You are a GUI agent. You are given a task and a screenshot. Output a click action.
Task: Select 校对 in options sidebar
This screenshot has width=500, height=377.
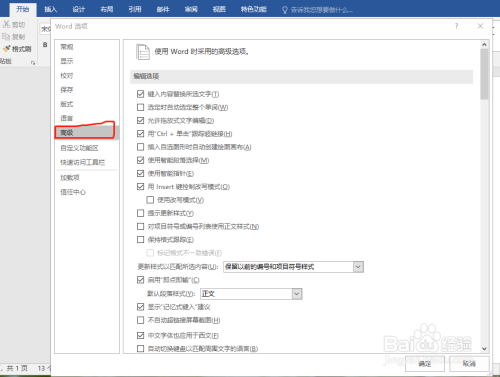click(87, 76)
